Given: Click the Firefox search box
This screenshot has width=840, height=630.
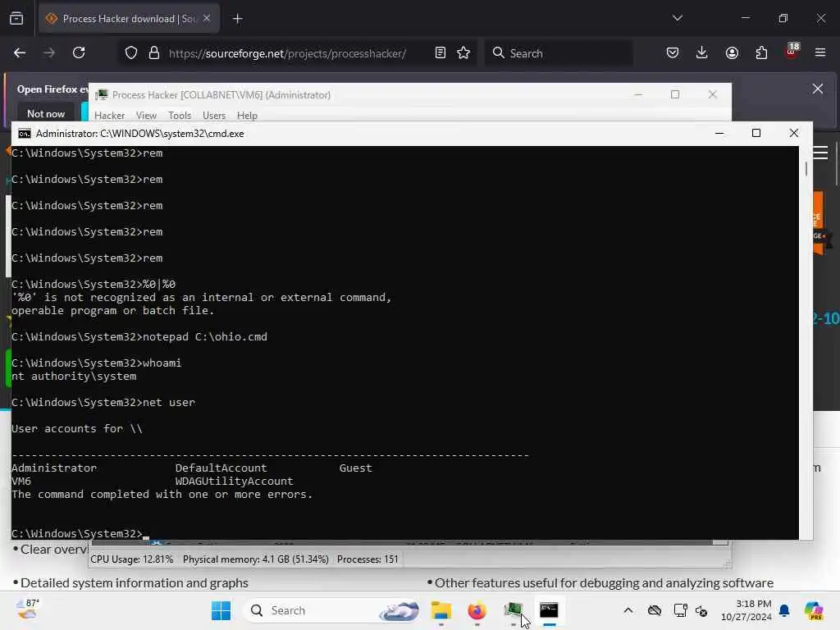Looking at the screenshot, I should click(x=559, y=53).
